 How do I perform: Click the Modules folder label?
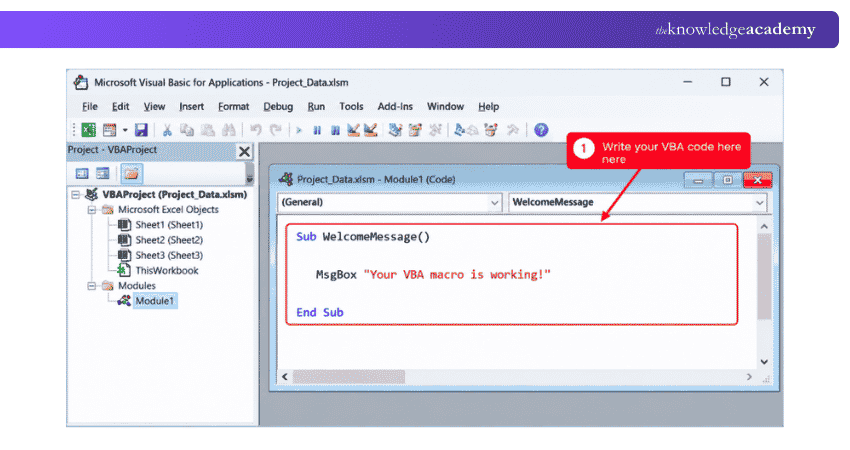[x=137, y=286]
